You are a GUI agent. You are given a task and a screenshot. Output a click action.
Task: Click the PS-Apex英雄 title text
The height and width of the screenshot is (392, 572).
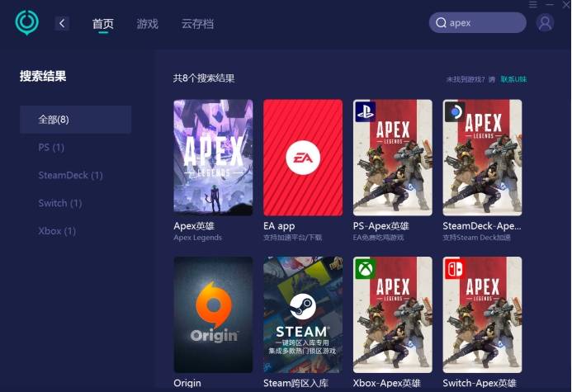coord(381,226)
